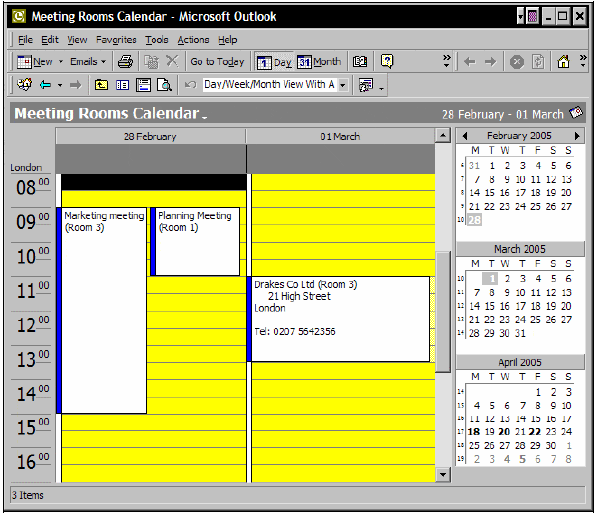Open the Current View combo box
The image size is (595, 513).
[275, 84]
